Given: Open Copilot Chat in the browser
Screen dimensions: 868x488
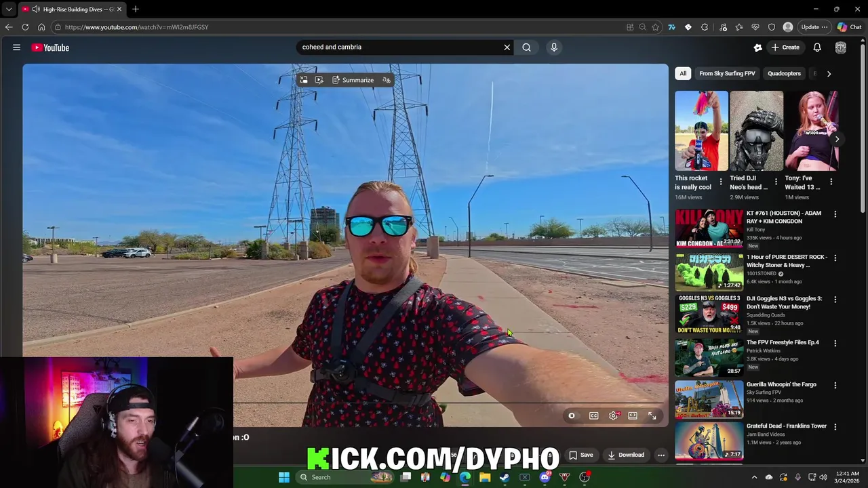Looking at the screenshot, I should click(x=850, y=27).
